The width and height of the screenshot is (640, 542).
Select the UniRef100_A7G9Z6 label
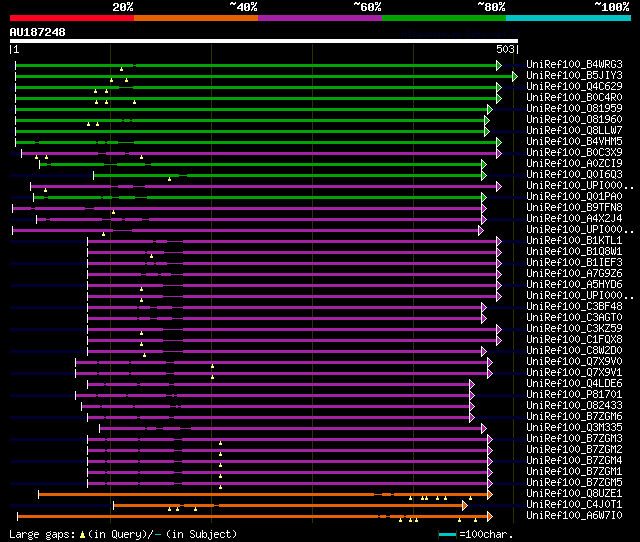point(574,273)
